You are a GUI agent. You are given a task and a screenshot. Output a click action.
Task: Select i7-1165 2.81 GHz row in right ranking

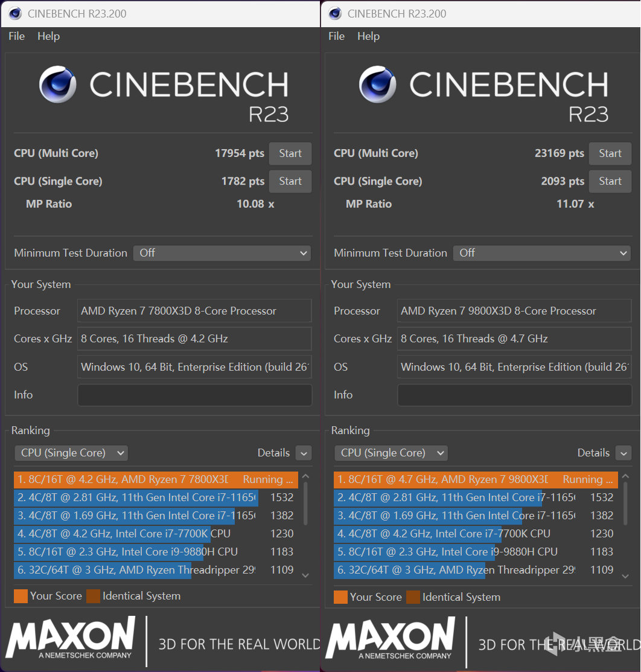(x=476, y=498)
